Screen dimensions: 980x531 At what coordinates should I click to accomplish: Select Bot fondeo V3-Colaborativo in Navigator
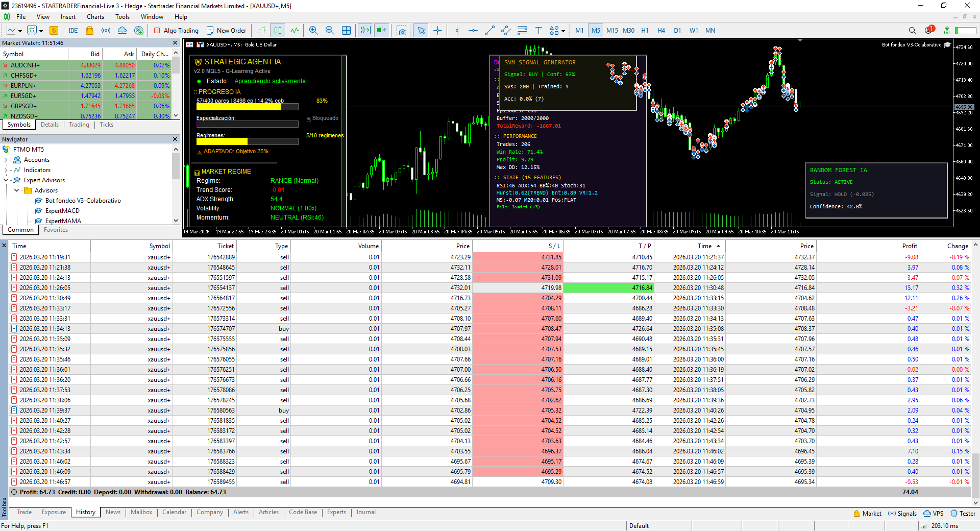[x=83, y=201]
